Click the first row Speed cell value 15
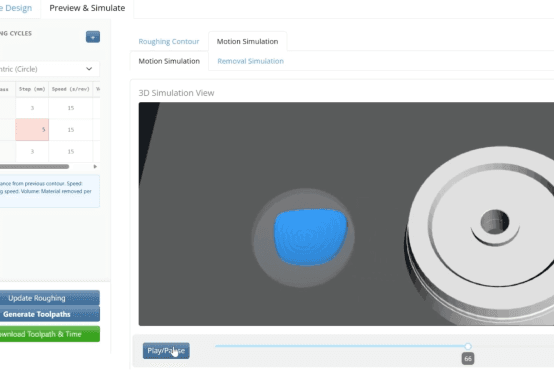 [71, 108]
